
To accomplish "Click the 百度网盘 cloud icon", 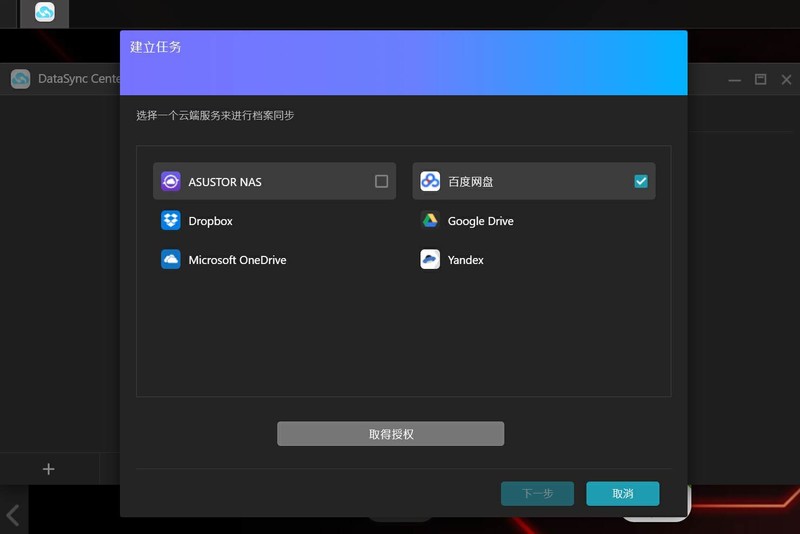I will point(430,181).
